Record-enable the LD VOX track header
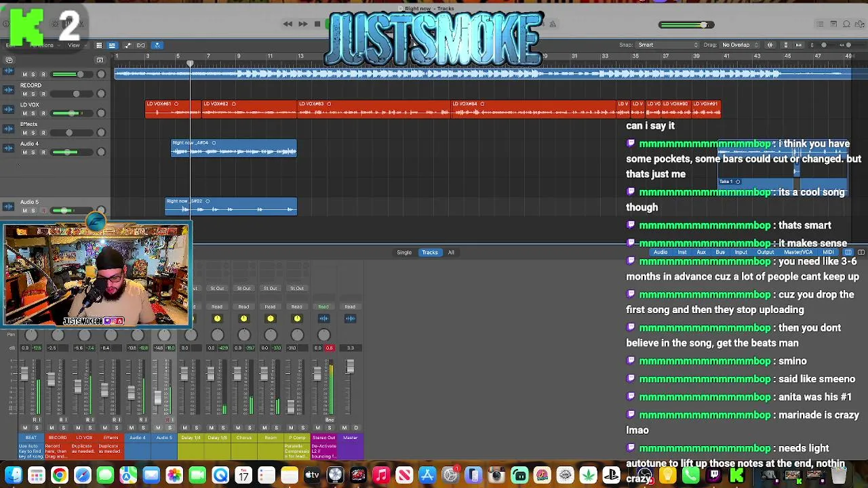The image size is (868, 488). (x=43, y=113)
